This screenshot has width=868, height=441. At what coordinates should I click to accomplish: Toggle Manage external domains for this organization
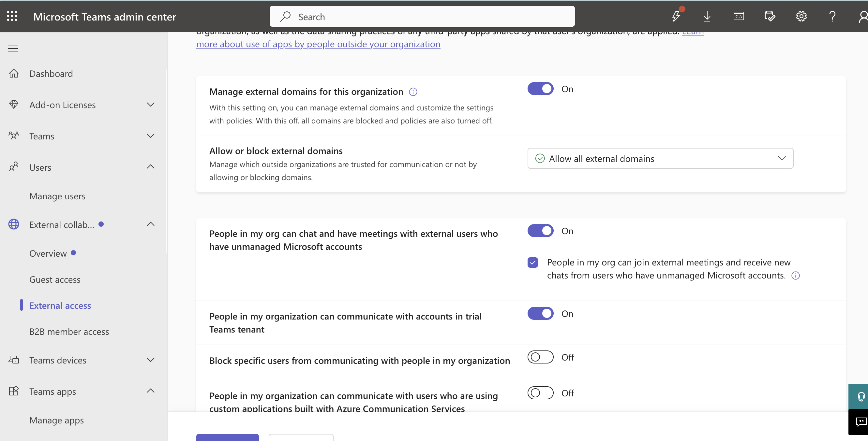coord(541,89)
